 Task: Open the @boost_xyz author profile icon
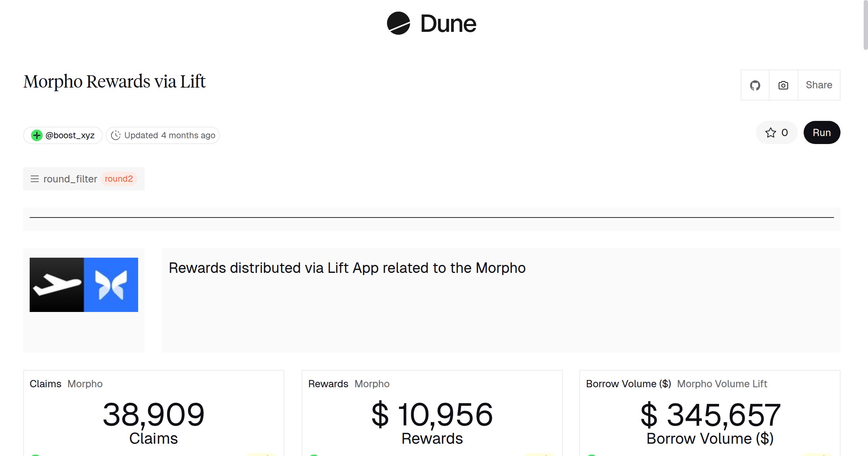click(37, 135)
